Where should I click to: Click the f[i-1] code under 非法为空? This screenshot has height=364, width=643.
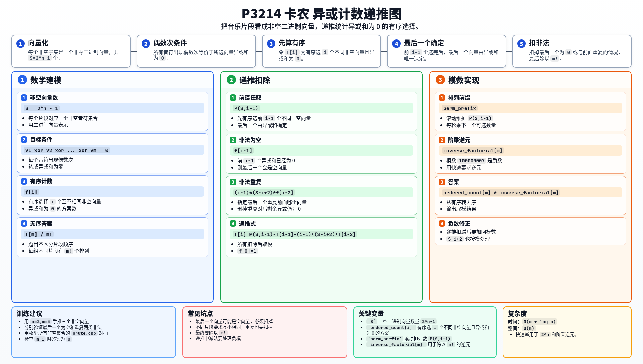(x=243, y=151)
